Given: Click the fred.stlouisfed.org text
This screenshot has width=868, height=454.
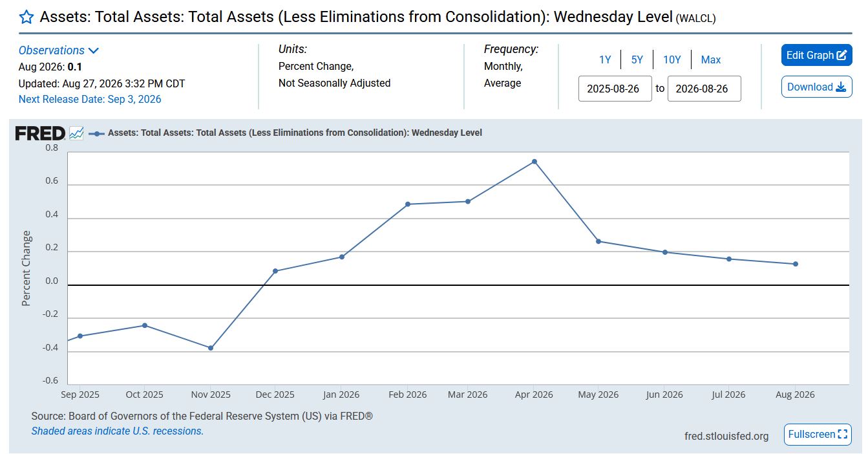Looking at the screenshot, I should [x=726, y=436].
